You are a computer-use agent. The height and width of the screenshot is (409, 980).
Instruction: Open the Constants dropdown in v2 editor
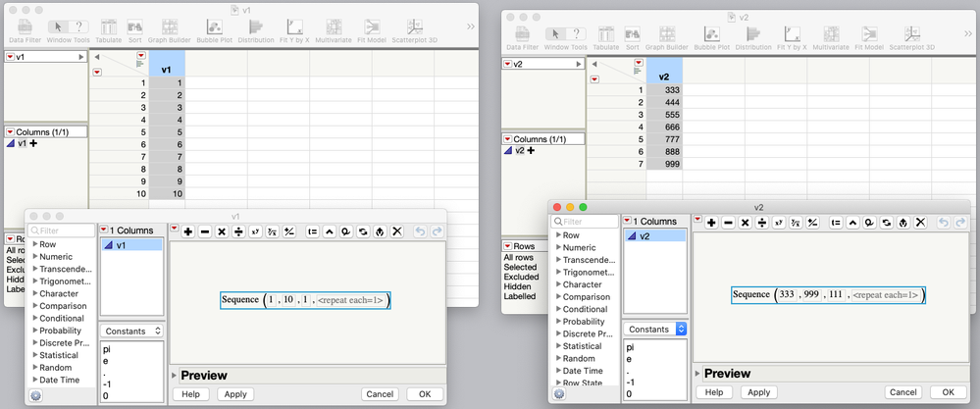pos(655,330)
